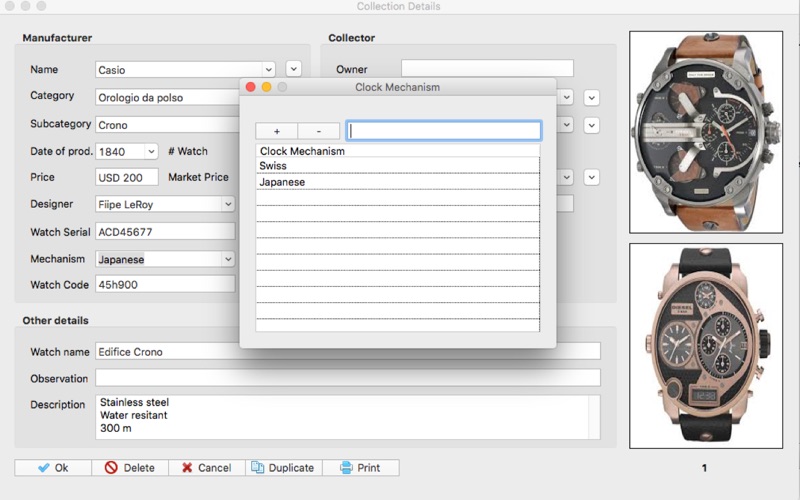Close the Clock Mechanism dialog
This screenshot has width=800, height=500.
pyautogui.click(x=251, y=87)
